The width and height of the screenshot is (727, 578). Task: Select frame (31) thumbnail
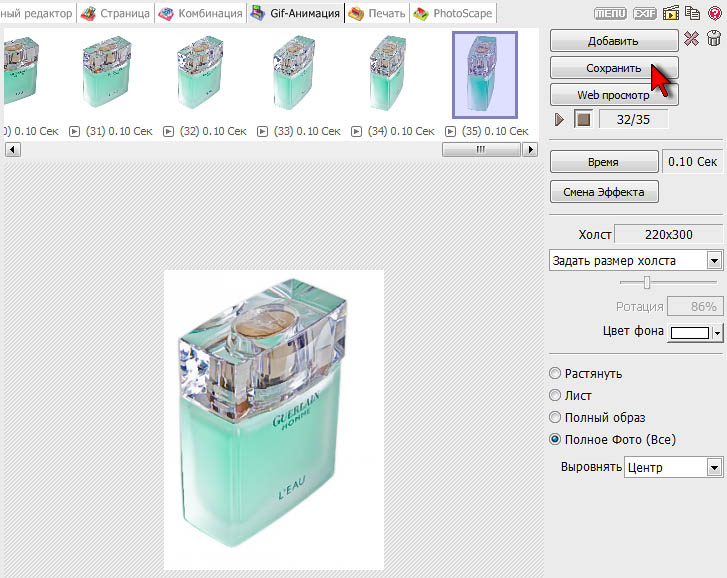click(107, 73)
